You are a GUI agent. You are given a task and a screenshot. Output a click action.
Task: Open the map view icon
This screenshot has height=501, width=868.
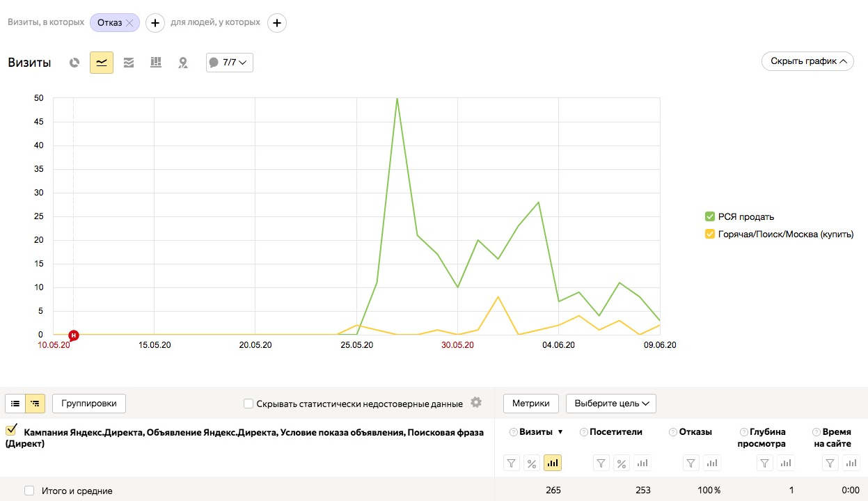pos(183,63)
